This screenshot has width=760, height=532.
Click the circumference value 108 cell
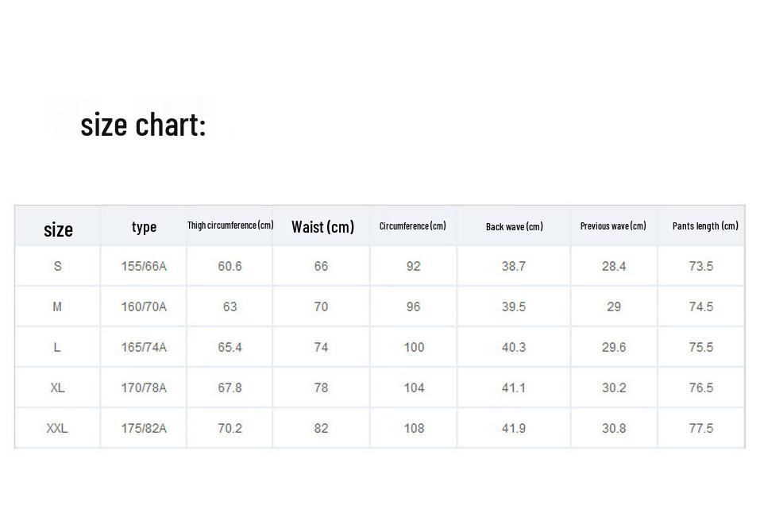(x=414, y=428)
